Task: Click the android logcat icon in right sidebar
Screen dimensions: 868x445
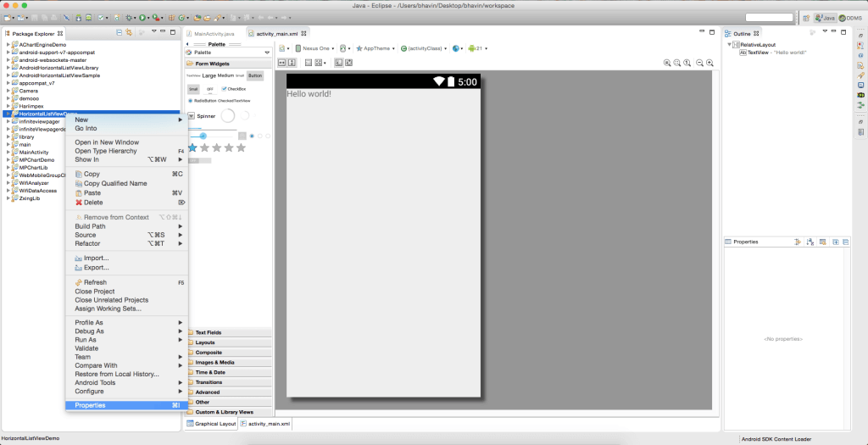Action: pos(861,95)
